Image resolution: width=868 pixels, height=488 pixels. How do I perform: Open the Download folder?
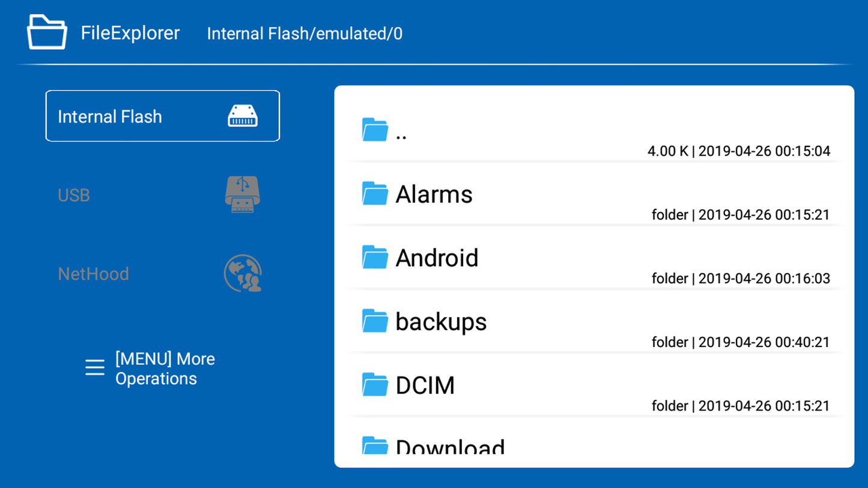(450, 447)
